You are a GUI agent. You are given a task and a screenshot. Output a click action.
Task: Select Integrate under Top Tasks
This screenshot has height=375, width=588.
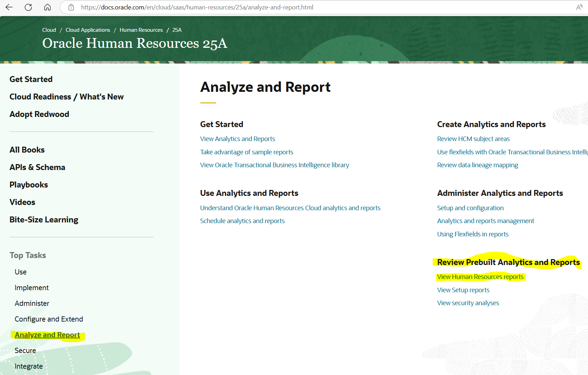29,366
